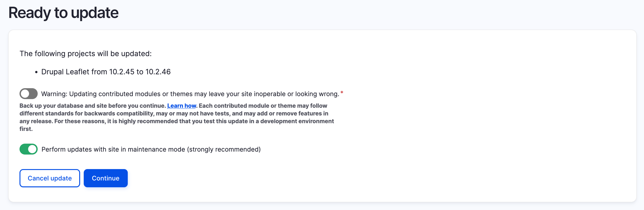Click 'The following projects will be updated' text

click(x=86, y=53)
